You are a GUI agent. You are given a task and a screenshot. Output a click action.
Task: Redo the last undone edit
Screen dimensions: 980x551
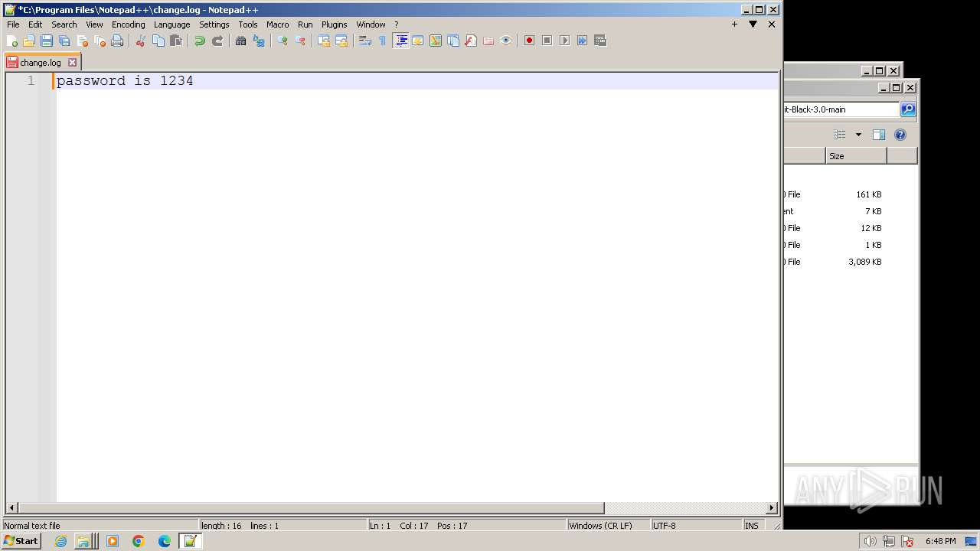217,41
